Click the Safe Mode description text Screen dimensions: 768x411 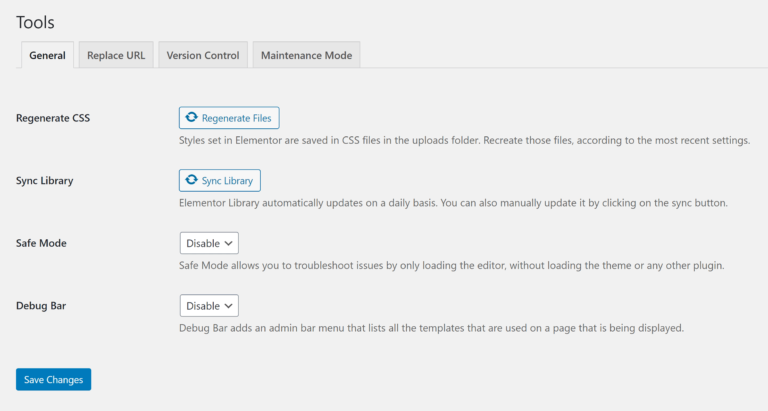point(451,266)
